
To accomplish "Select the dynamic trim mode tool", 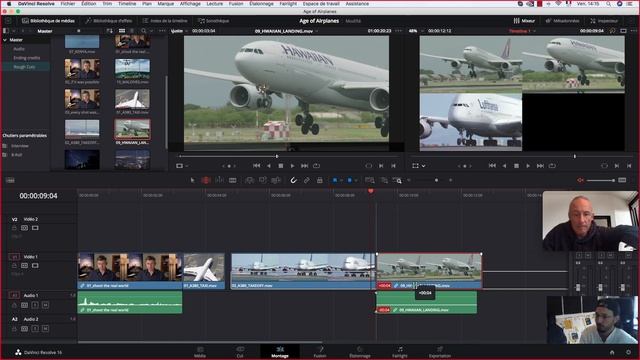I will click(219, 180).
